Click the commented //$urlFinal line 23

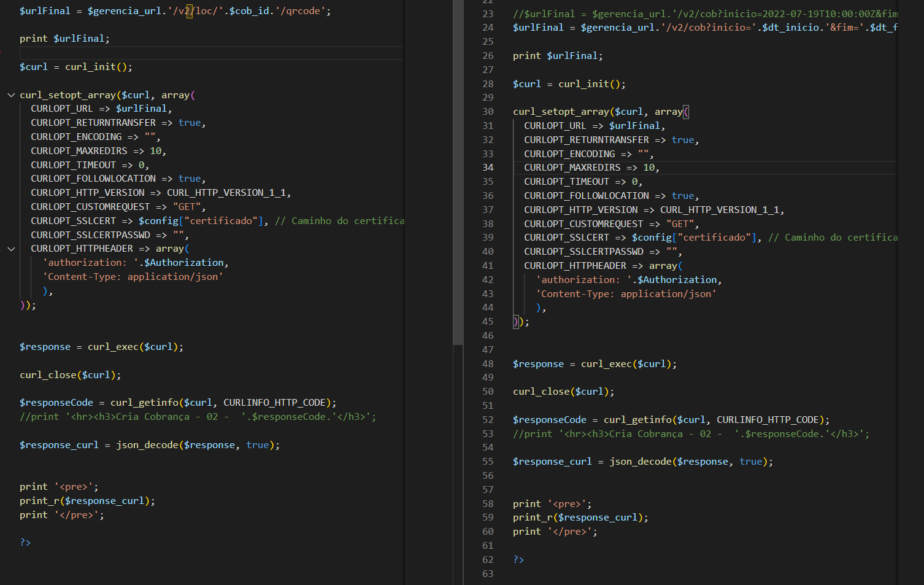pyautogui.click(x=705, y=14)
